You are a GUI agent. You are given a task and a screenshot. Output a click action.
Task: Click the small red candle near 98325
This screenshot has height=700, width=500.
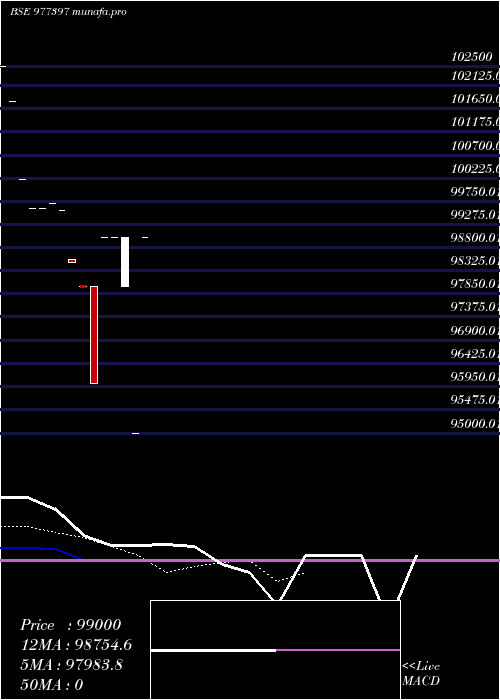coord(72,261)
